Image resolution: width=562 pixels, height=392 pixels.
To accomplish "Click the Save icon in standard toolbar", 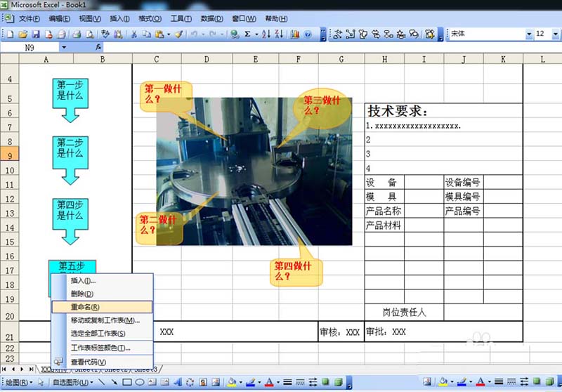I will coord(37,33).
